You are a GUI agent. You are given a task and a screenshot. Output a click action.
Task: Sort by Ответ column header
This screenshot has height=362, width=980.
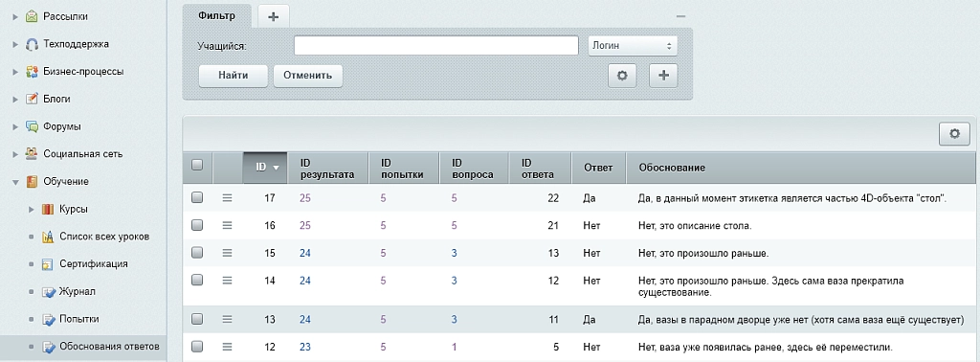click(x=599, y=169)
